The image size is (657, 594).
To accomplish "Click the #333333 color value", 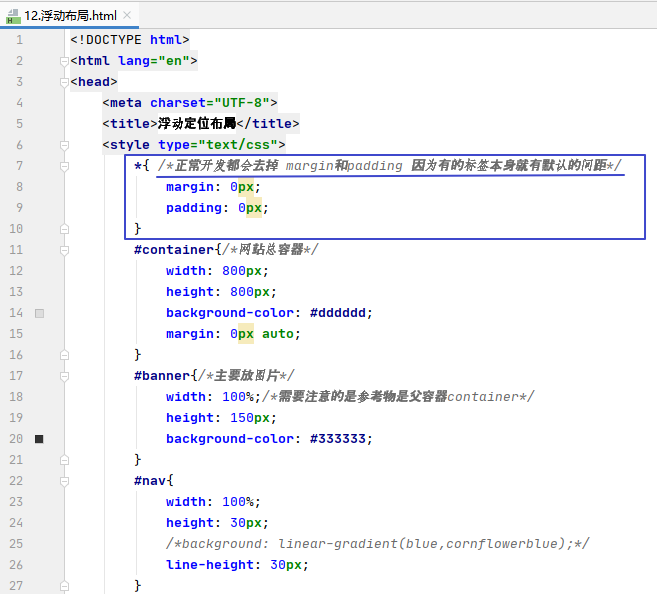I will [x=338, y=439].
